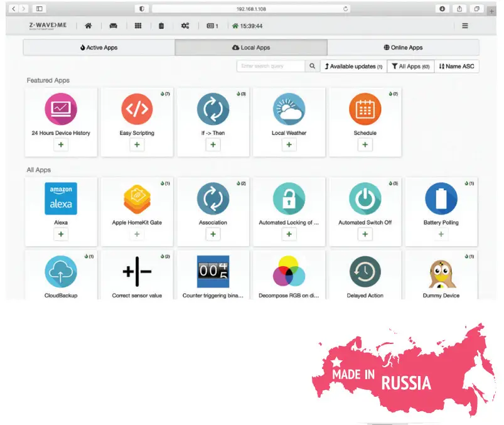The width and height of the screenshot is (504, 425).
Task: Show browser tab overview
Action: (477, 9)
